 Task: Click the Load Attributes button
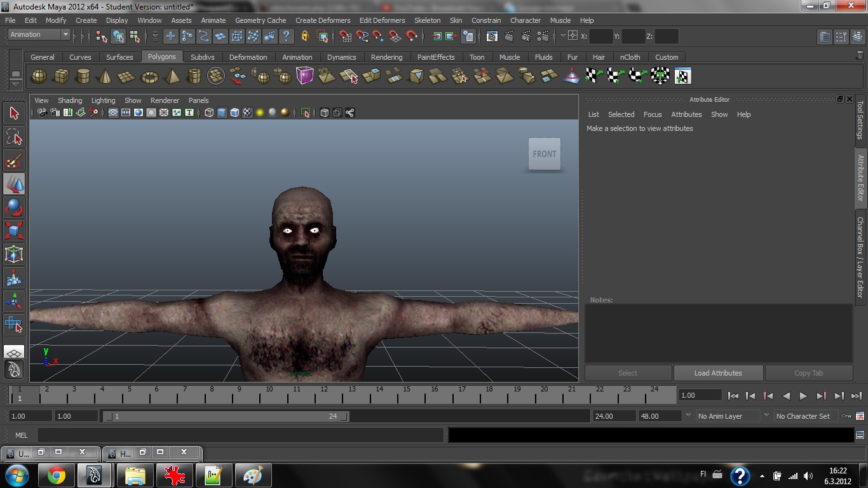pyautogui.click(x=717, y=373)
